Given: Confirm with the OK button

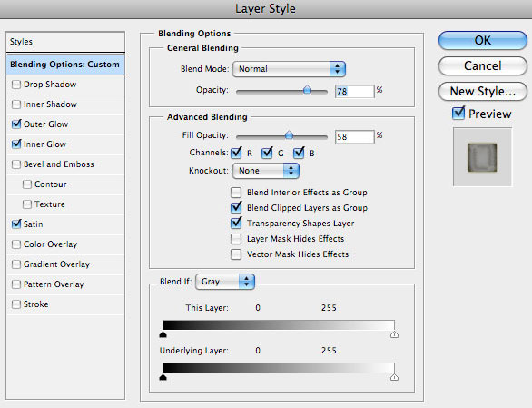Looking at the screenshot, I should [x=482, y=40].
